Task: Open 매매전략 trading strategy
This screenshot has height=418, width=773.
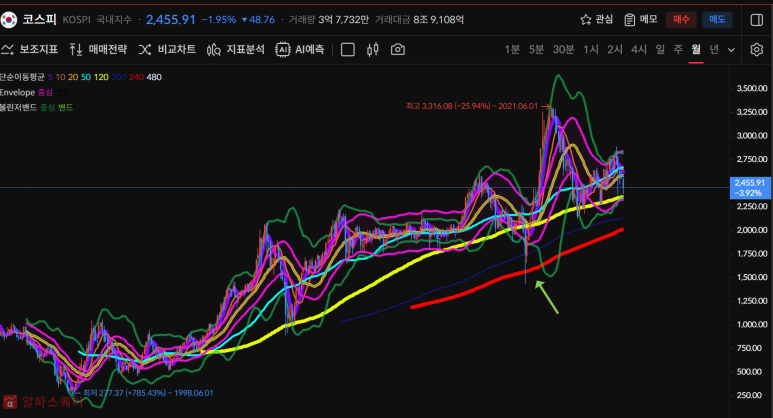Action: click(98, 49)
